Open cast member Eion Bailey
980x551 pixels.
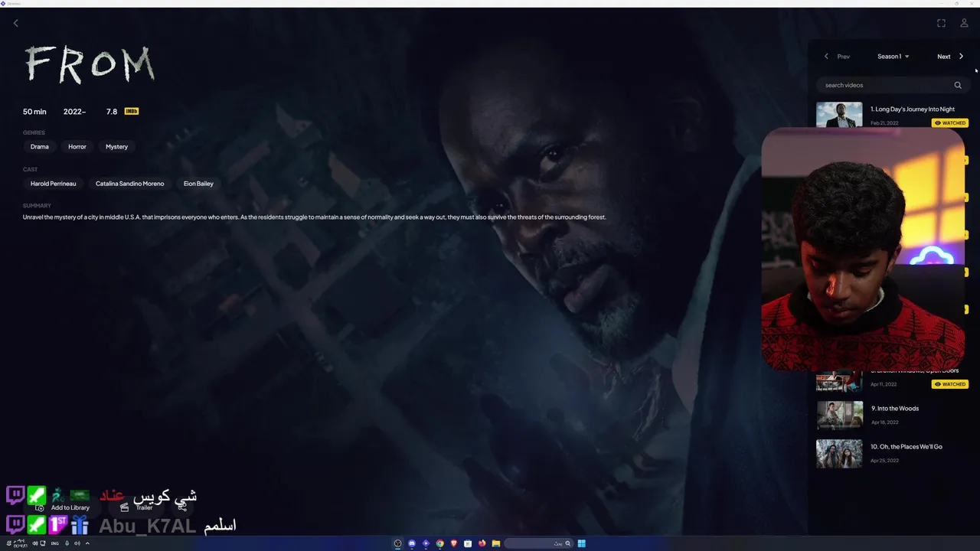pyautogui.click(x=198, y=184)
